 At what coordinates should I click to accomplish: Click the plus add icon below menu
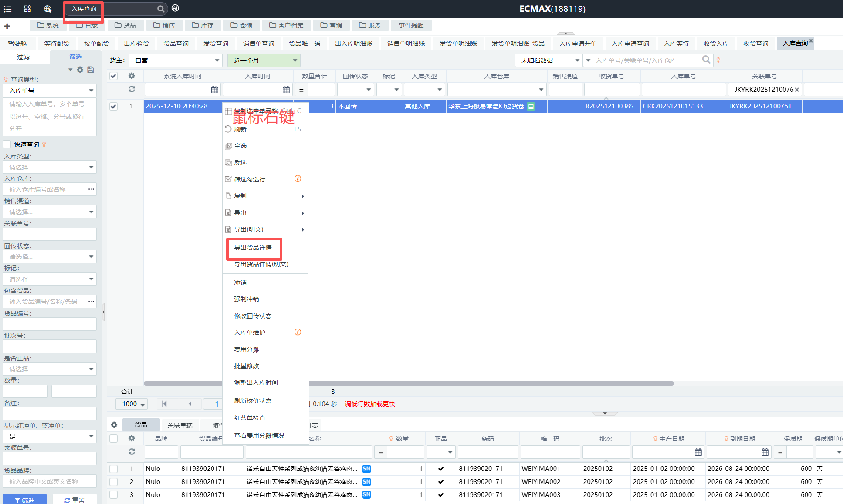(7, 26)
